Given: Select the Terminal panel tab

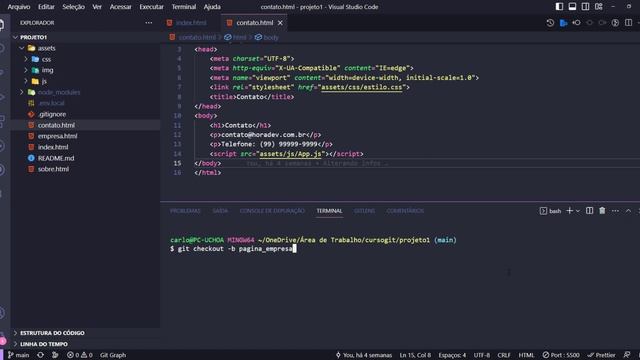Looking at the screenshot, I should pos(329,211).
